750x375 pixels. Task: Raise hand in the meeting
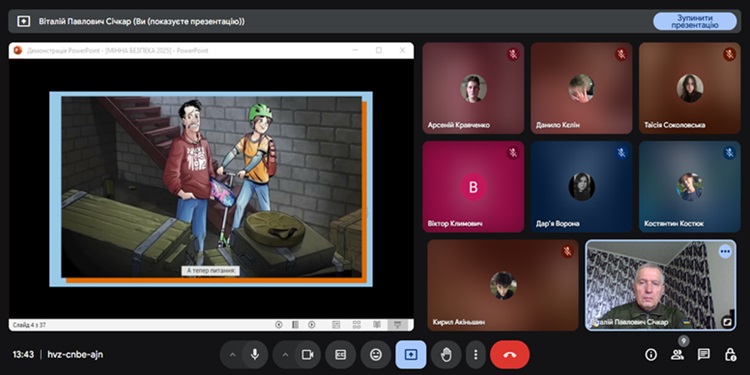pyautogui.click(x=446, y=354)
